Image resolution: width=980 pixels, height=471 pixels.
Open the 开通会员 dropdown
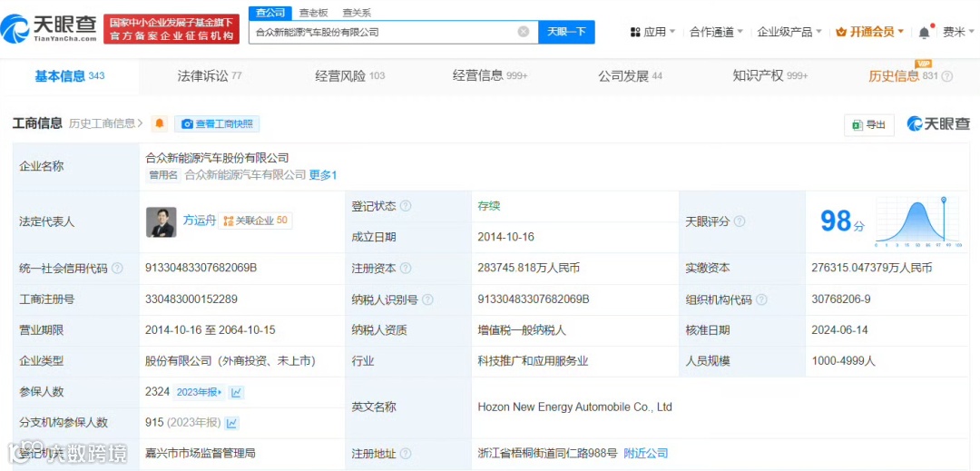tap(870, 32)
